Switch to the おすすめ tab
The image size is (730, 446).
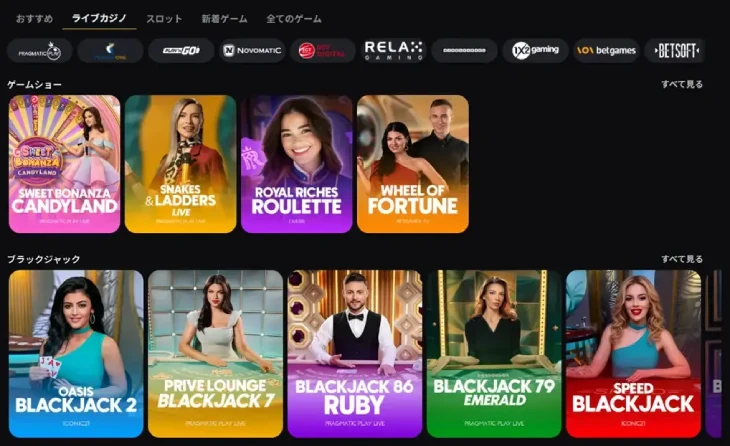pos(34,19)
